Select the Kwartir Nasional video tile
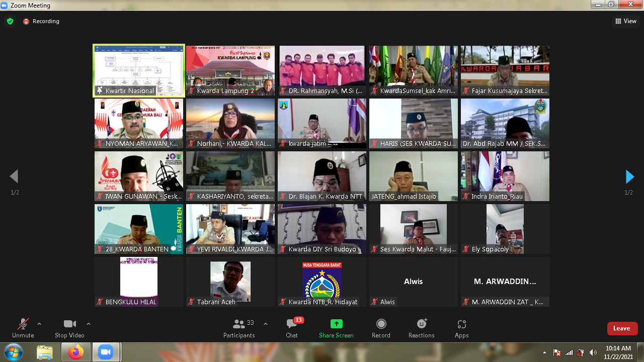This screenshot has height=362, width=644. pyautogui.click(x=139, y=70)
